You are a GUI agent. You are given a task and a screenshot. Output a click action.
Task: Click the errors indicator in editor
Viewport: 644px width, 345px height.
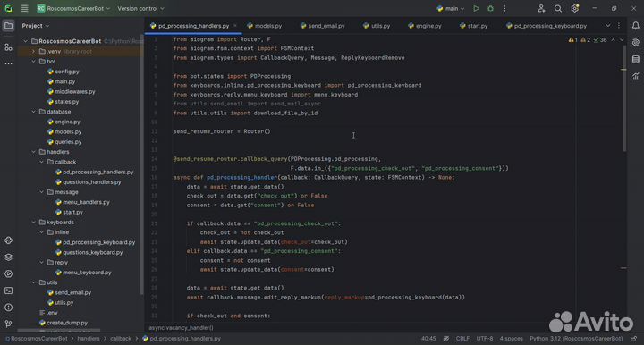(x=573, y=40)
